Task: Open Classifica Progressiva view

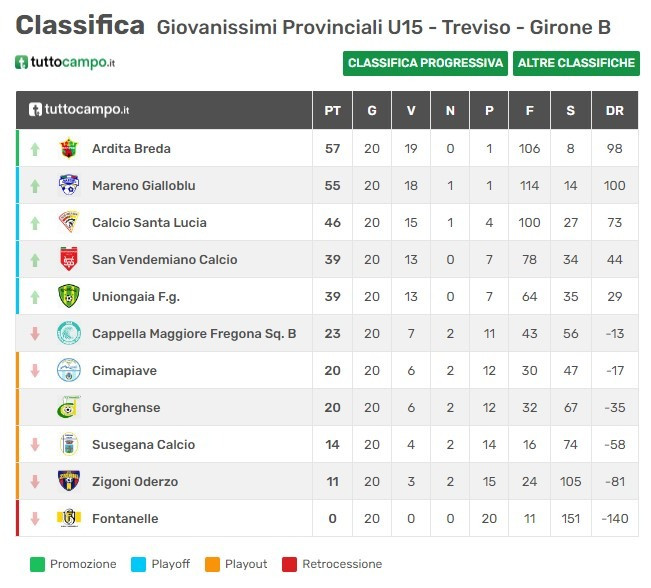Action: pyautogui.click(x=425, y=63)
